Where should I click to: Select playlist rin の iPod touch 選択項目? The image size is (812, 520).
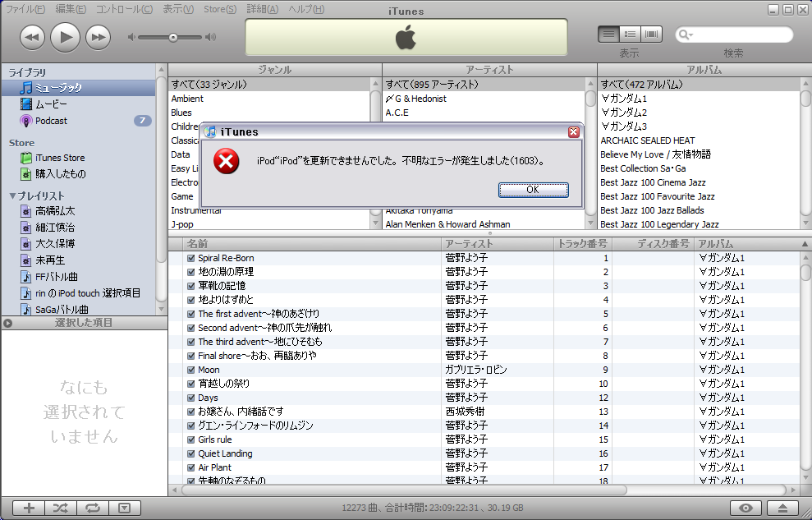(x=78, y=293)
